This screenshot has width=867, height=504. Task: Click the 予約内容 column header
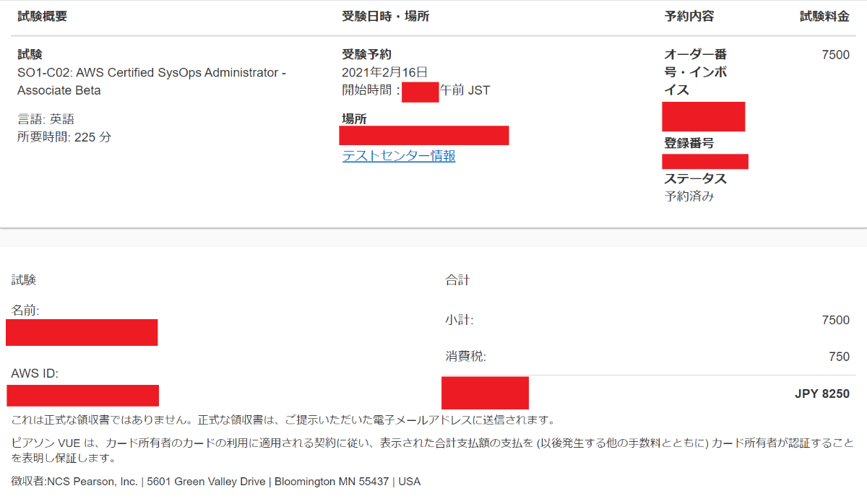click(689, 17)
